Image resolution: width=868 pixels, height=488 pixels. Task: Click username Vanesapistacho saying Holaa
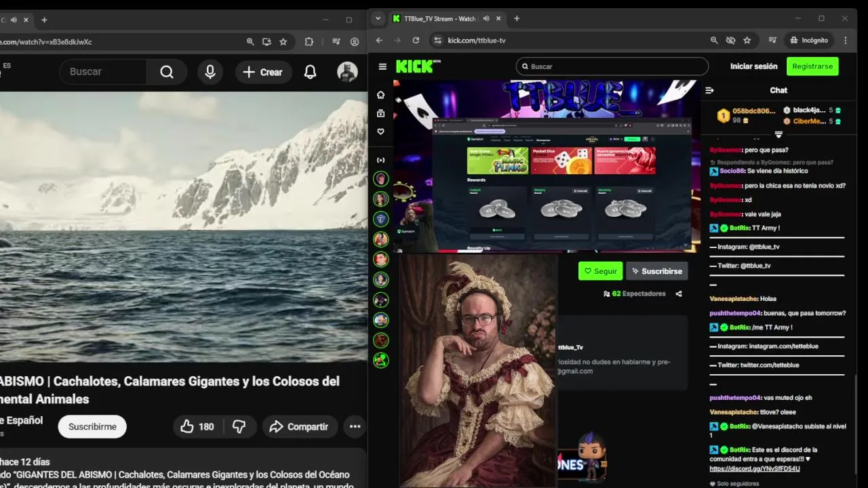[733, 298]
